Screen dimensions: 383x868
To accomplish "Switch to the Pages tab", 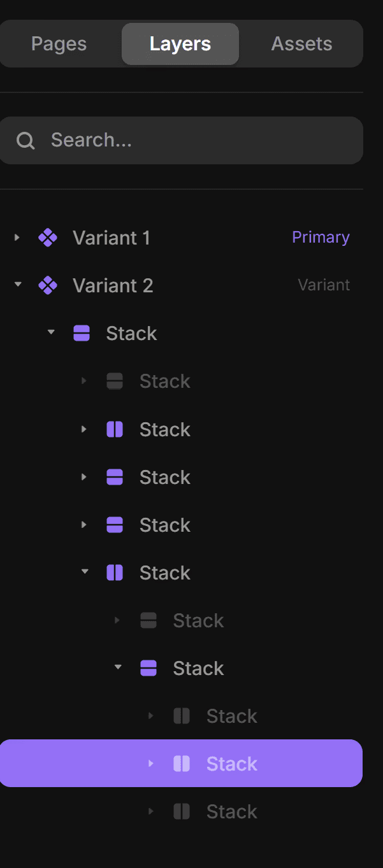I will click(59, 44).
